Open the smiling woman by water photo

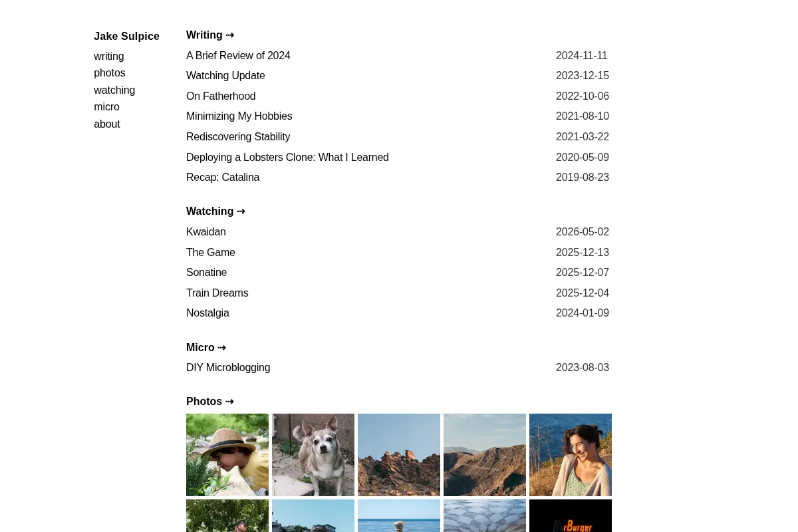click(x=571, y=455)
